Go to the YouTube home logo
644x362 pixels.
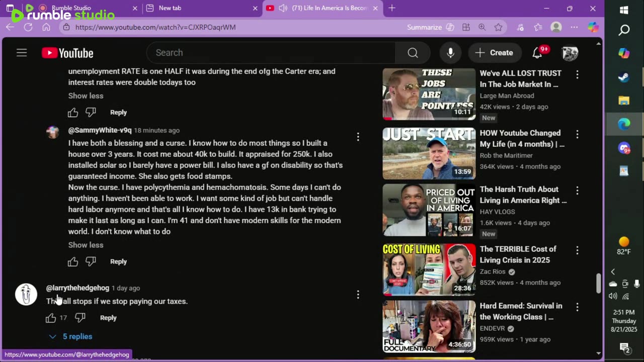(67, 53)
